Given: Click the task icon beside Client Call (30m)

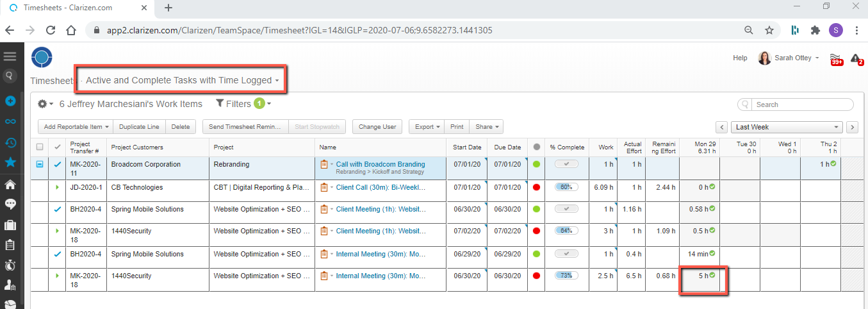Looking at the screenshot, I should pyautogui.click(x=324, y=187).
